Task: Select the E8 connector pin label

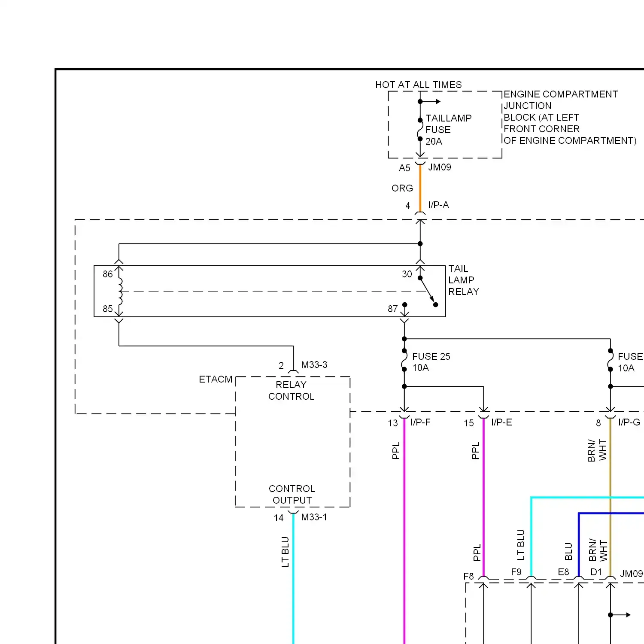Action: 563,572
